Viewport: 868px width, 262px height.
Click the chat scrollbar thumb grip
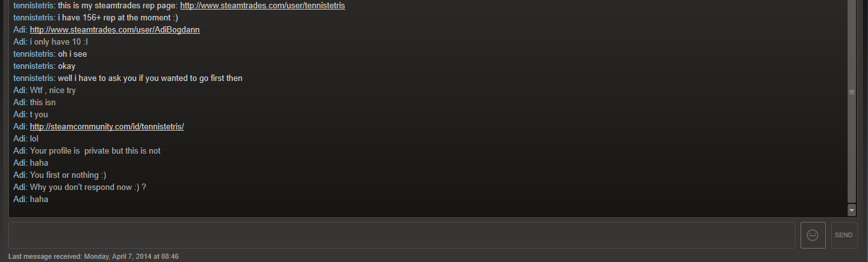[x=852, y=92]
